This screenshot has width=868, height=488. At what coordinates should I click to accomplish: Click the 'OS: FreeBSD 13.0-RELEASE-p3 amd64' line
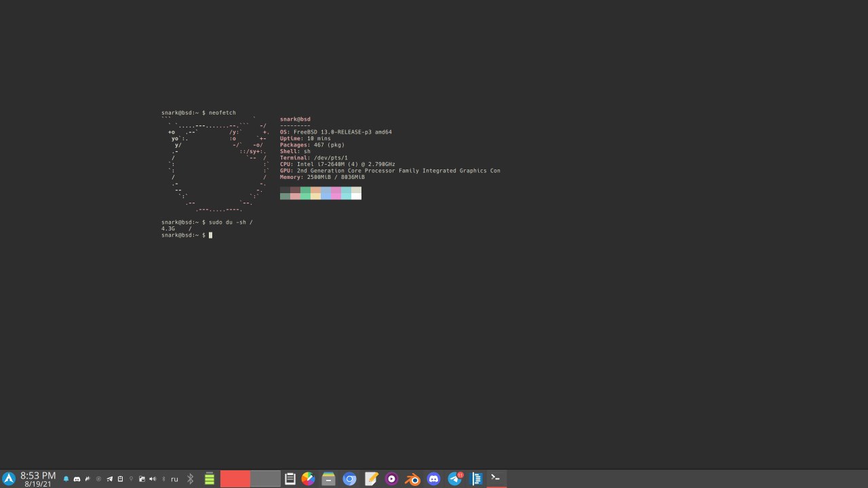(x=336, y=132)
